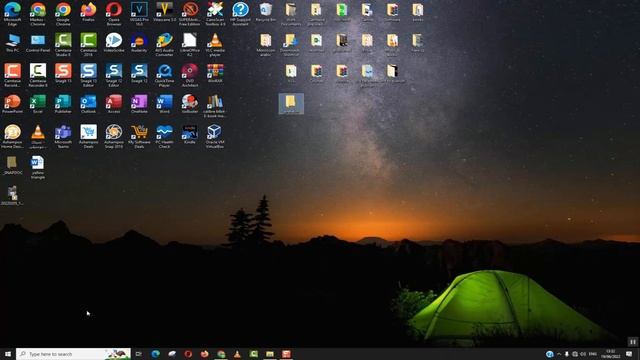Screen dimensions: 640x360
Task: Select the calibre e-book desktop shortcut
Action: (x=215, y=106)
